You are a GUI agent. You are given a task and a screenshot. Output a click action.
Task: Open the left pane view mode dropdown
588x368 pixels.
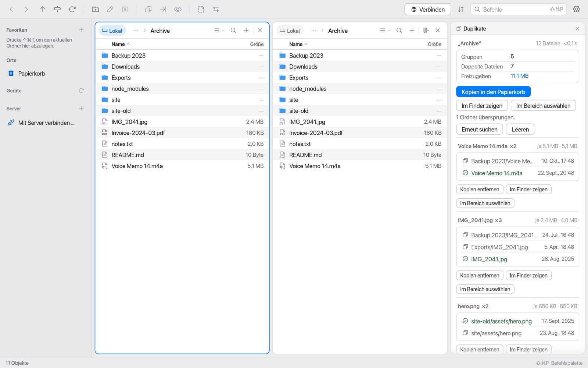click(219, 31)
